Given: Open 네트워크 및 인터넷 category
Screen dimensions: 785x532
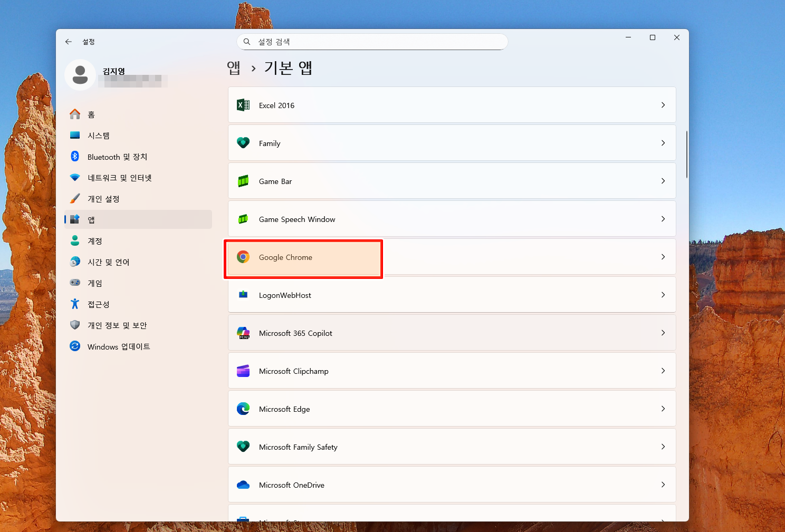Looking at the screenshot, I should coord(138,178).
